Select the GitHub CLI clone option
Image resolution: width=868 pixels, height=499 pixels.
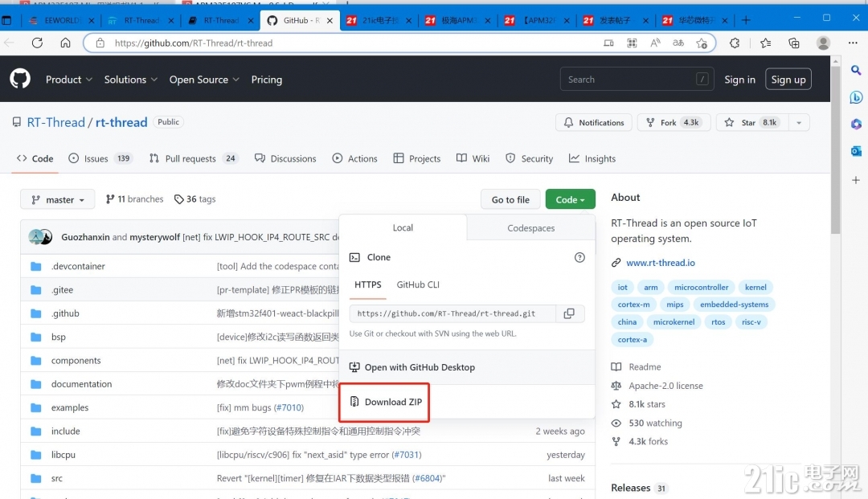point(418,284)
